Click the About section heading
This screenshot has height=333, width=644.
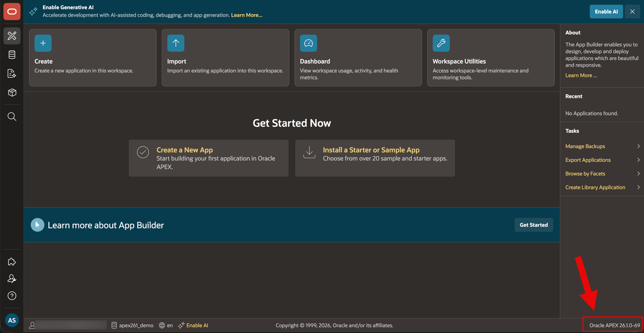tap(573, 32)
